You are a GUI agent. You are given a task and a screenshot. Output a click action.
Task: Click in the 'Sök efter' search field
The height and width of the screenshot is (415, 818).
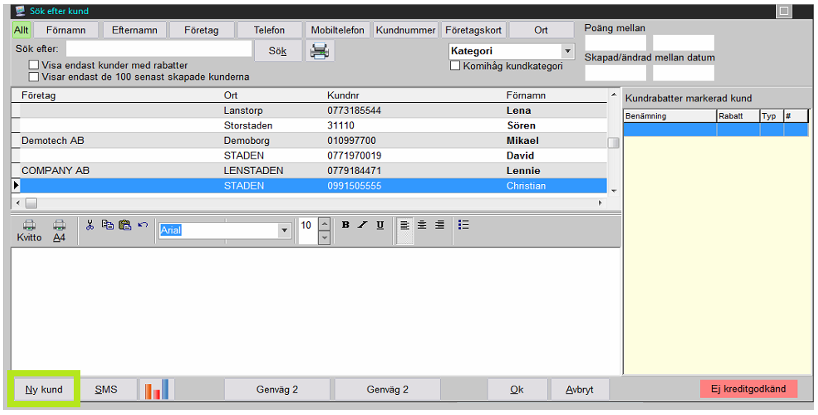158,48
